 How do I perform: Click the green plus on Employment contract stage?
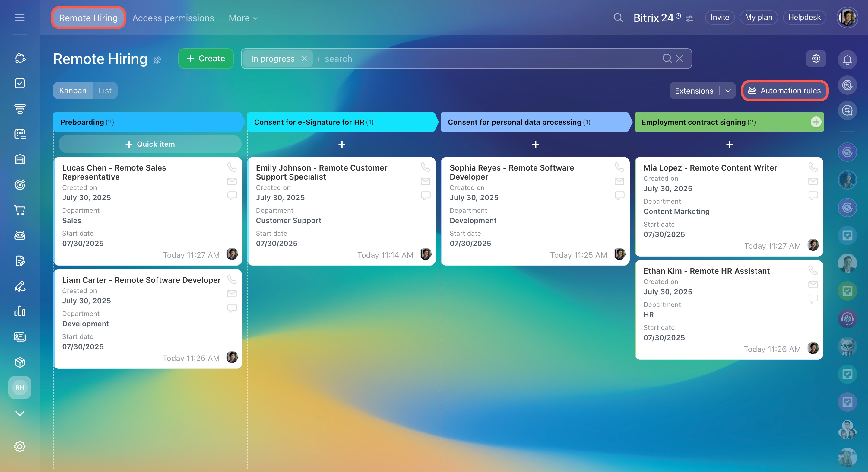[x=816, y=122]
